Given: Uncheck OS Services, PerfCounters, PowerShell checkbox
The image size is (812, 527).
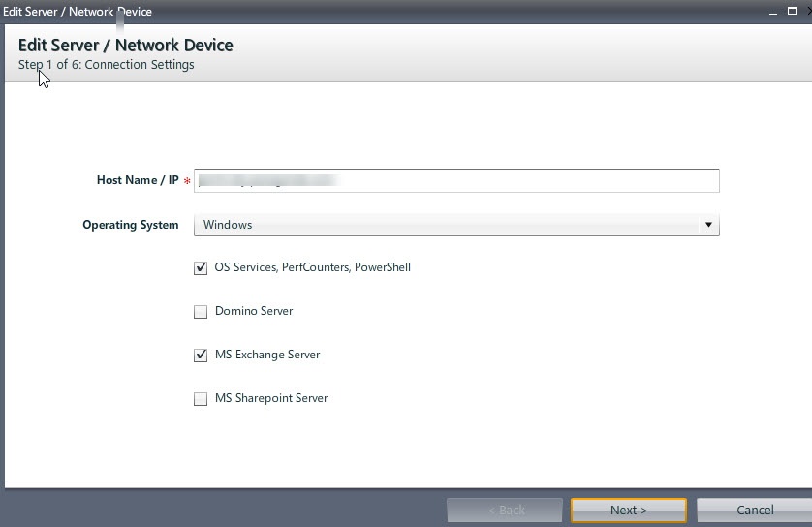Looking at the screenshot, I should point(201,268).
